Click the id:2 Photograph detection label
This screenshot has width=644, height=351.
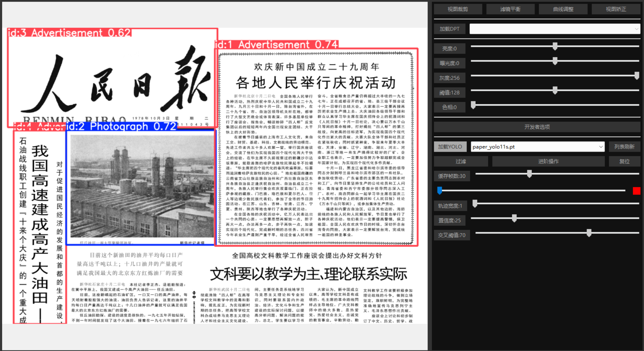tap(122, 127)
